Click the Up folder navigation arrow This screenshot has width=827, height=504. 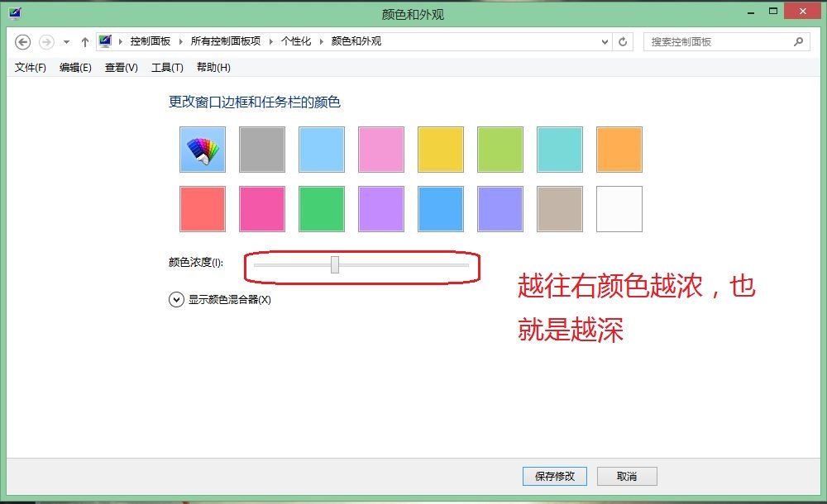85,41
